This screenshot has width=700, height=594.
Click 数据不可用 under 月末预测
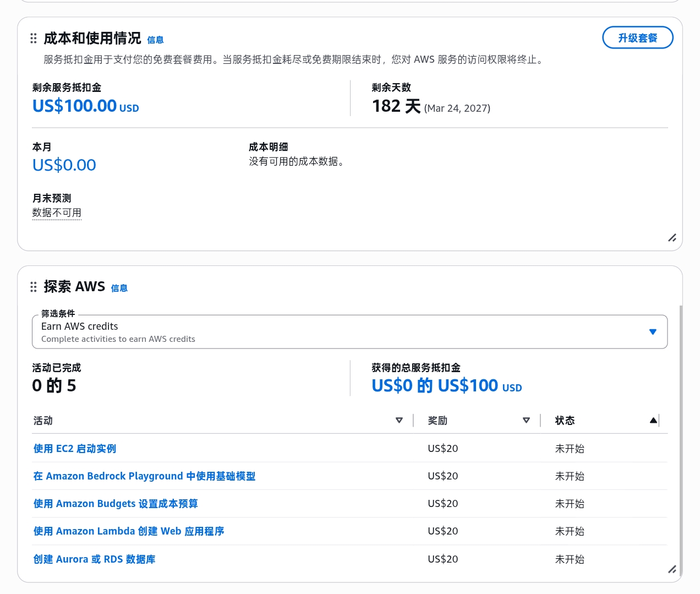click(57, 212)
